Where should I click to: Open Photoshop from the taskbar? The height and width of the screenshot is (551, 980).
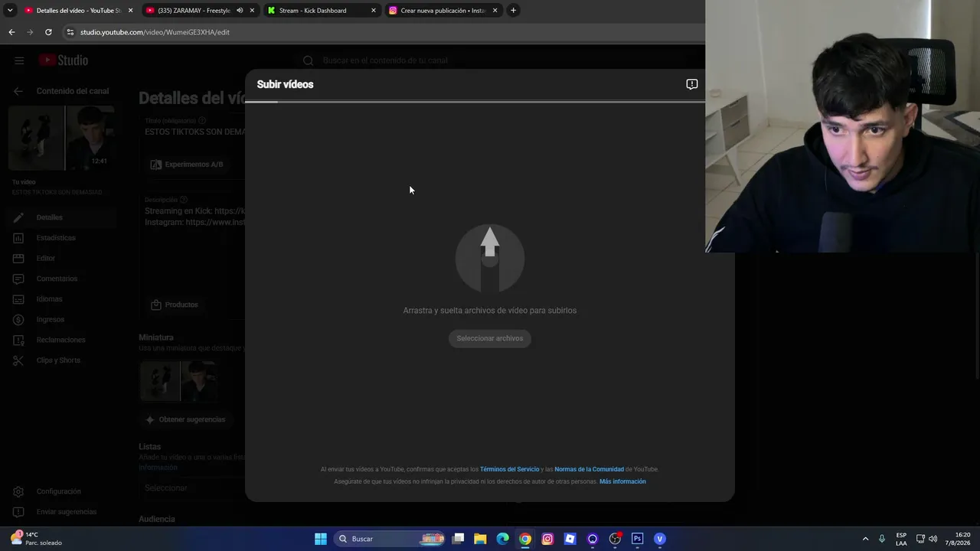point(637,539)
